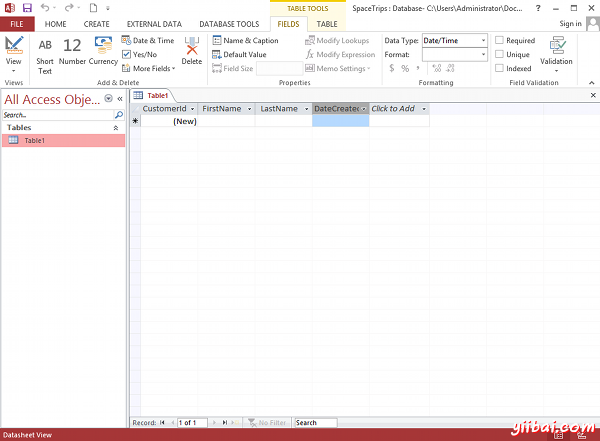Open the DATABASE TOOLS tab
This screenshot has height=441, width=600.
tap(229, 23)
